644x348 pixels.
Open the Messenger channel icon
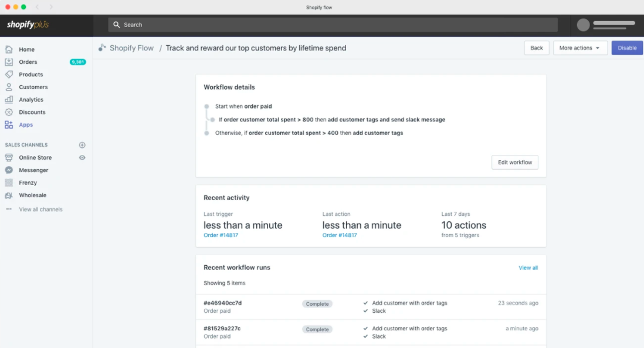coord(9,170)
